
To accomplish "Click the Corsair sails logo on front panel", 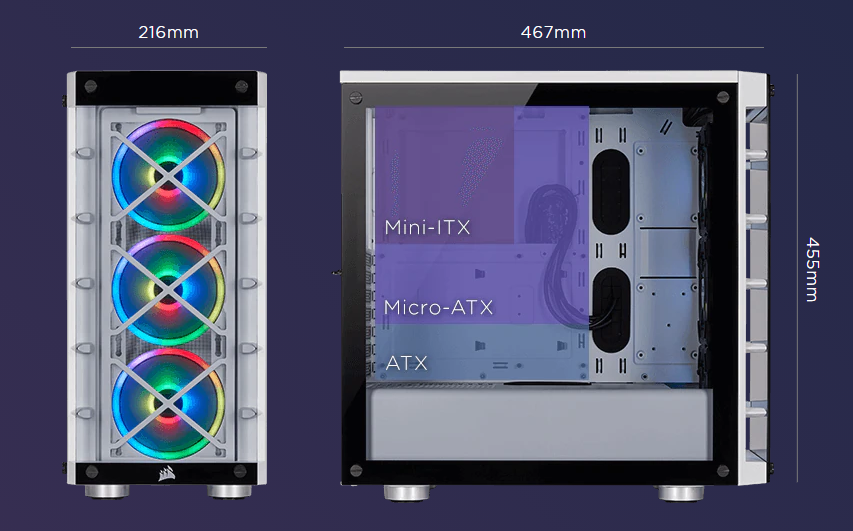I will tap(166, 473).
